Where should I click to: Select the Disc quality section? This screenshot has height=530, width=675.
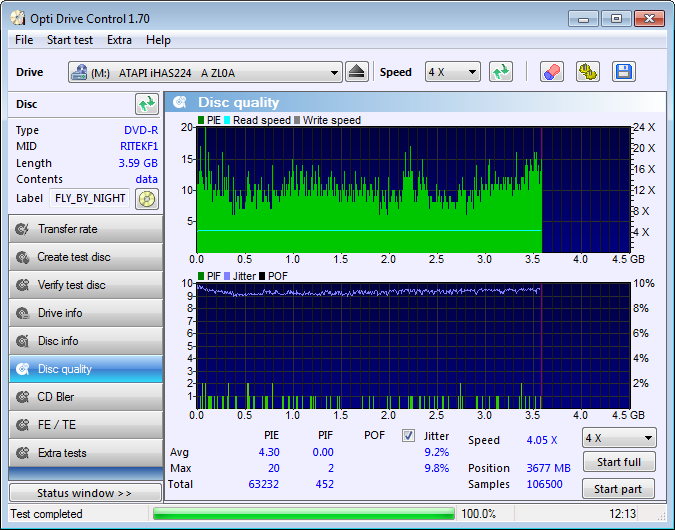86,369
